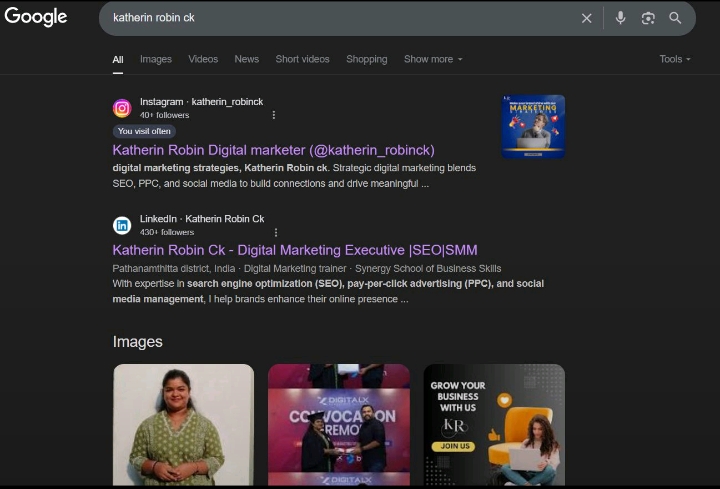This screenshot has width=720, height=489.
Task: Open the Grow Your Business image thumbnail
Action: pos(494,425)
